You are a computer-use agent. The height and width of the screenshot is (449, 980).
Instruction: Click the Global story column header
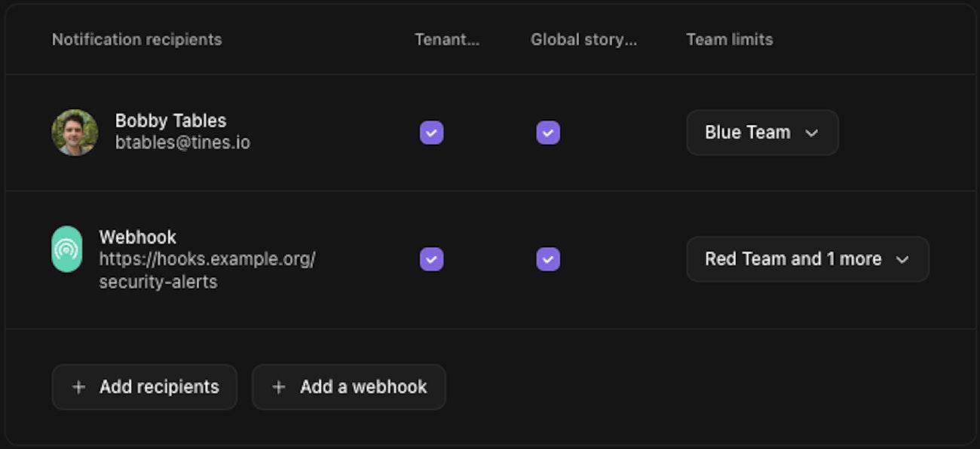pyautogui.click(x=583, y=39)
